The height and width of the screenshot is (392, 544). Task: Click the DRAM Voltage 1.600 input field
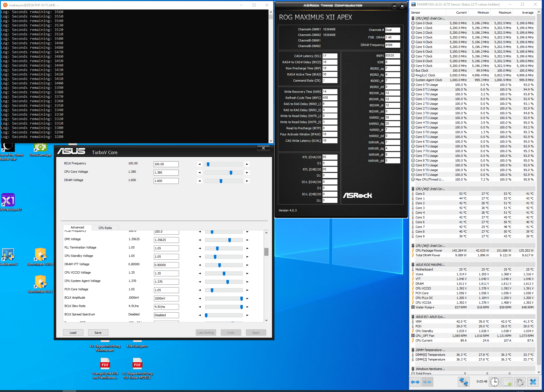pyautogui.click(x=166, y=181)
